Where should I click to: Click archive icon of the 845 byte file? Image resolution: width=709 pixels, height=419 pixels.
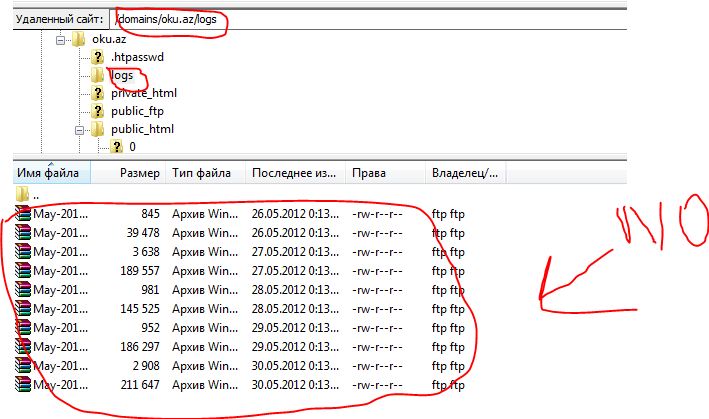pyautogui.click(x=23, y=213)
